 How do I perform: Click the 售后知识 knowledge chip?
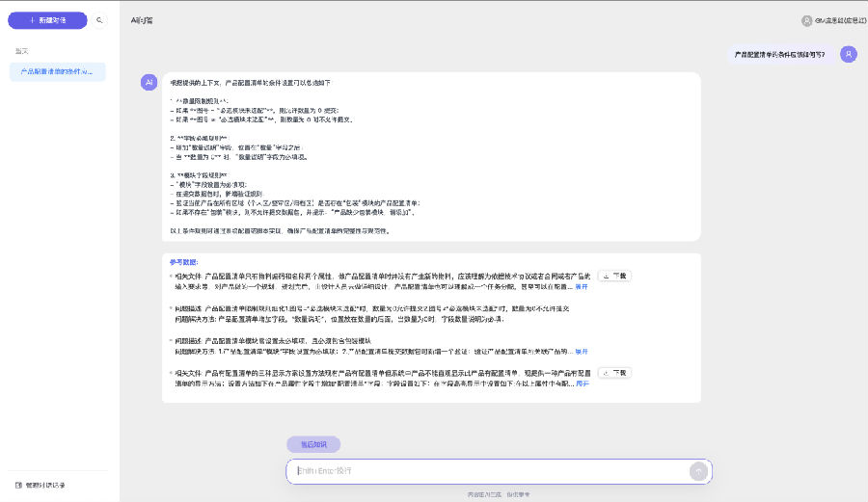tap(313, 444)
